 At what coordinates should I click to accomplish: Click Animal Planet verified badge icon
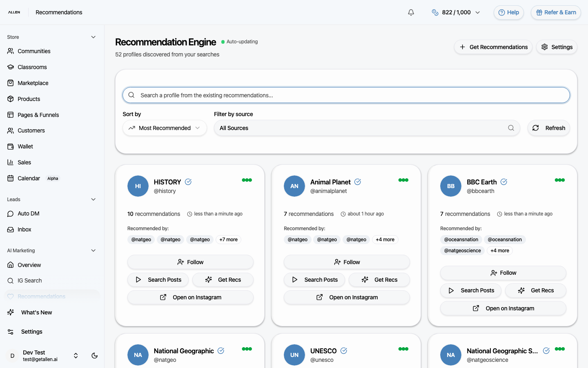click(358, 182)
